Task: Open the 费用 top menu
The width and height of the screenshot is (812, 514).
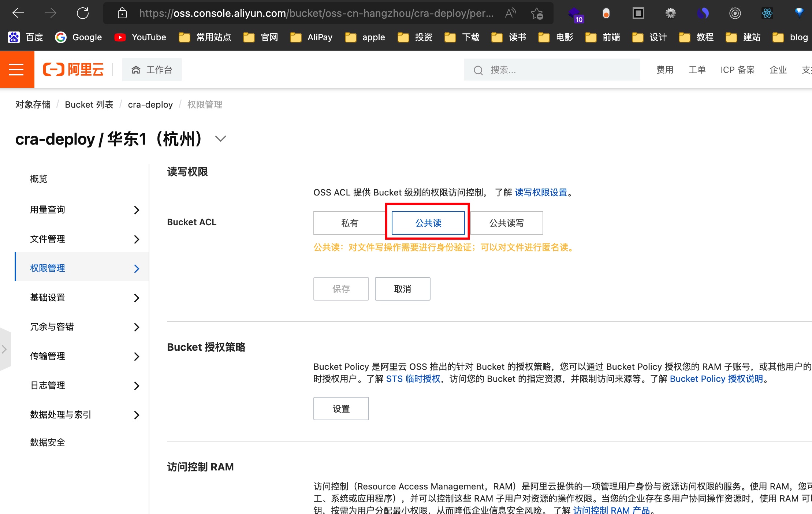Action: pos(665,70)
